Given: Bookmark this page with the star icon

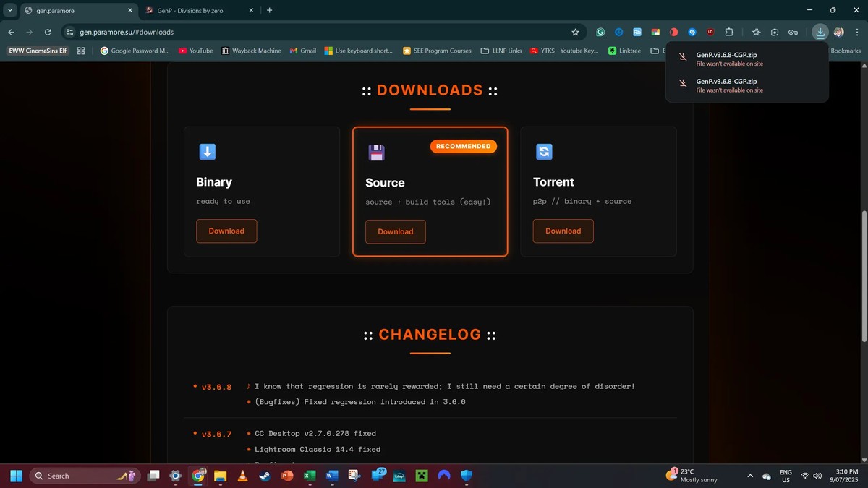Looking at the screenshot, I should coord(575,32).
